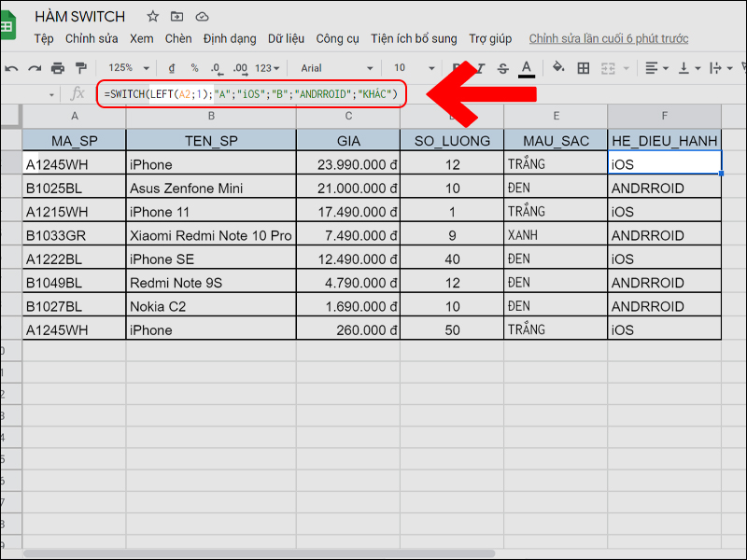Open the 123 number format dropdown

[x=267, y=68]
